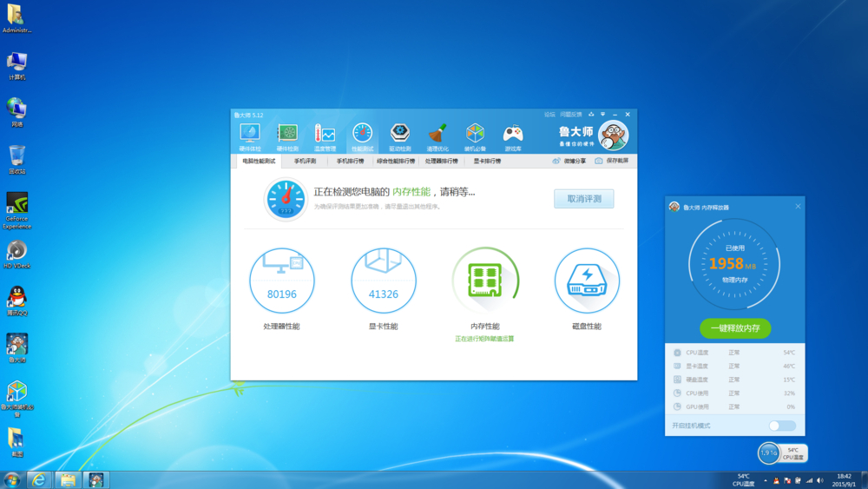This screenshot has height=489, width=868.
Task: Click the 保存截屏 save screenshot link
Action: [612, 162]
